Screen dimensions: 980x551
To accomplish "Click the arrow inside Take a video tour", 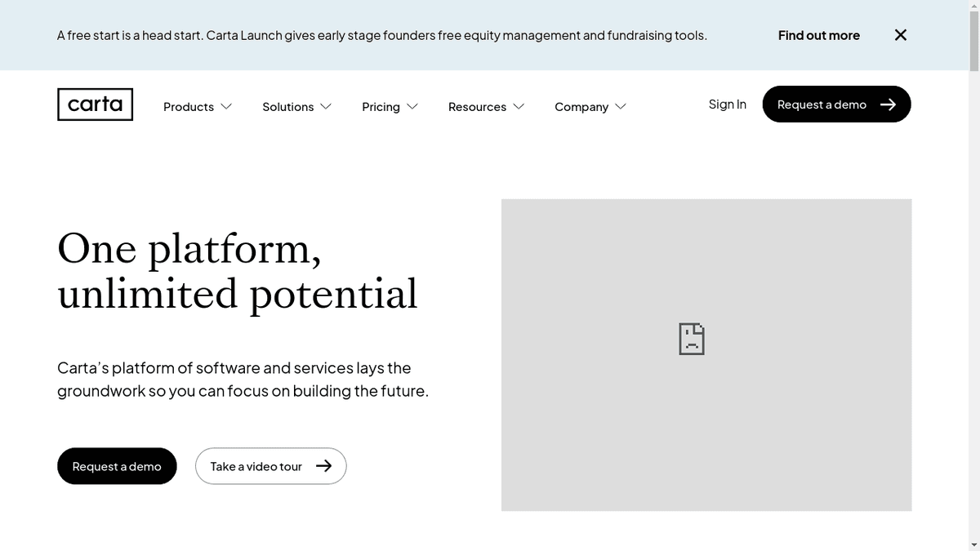I will [x=325, y=465].
